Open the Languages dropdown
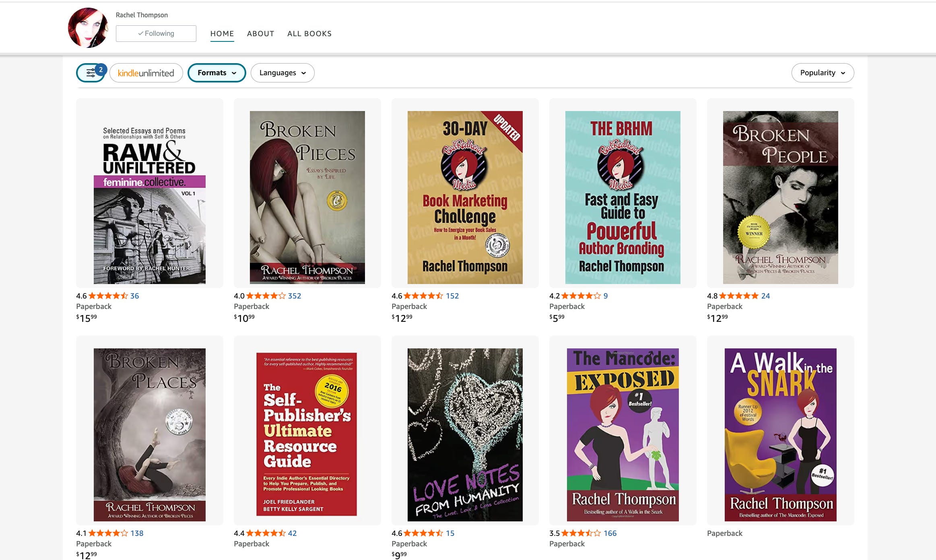The image size is (936, 560). 282,73
